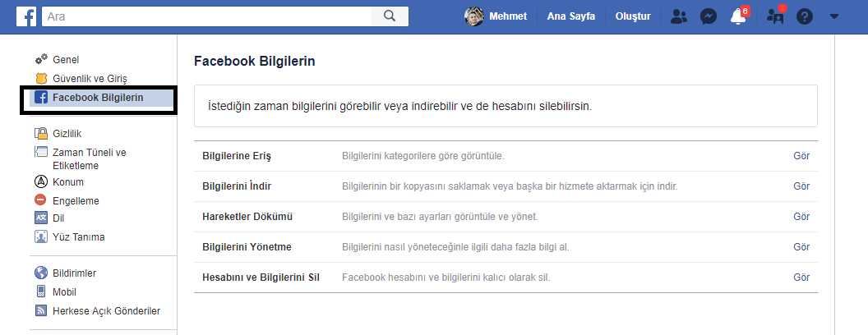
Task: Click Mehmet's profile picture
Action: point(473,16)
